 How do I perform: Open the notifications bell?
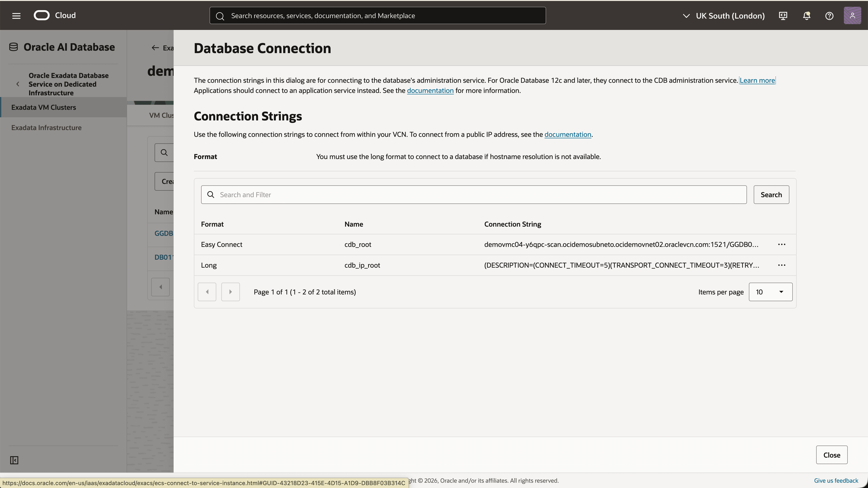coord(806,15)
